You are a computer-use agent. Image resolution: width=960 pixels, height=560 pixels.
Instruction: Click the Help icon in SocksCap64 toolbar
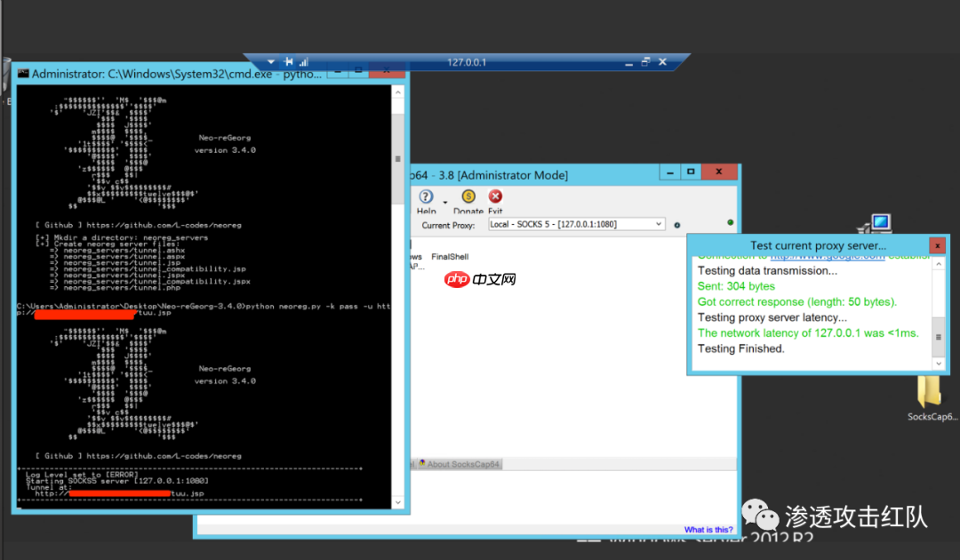(426, 196)
